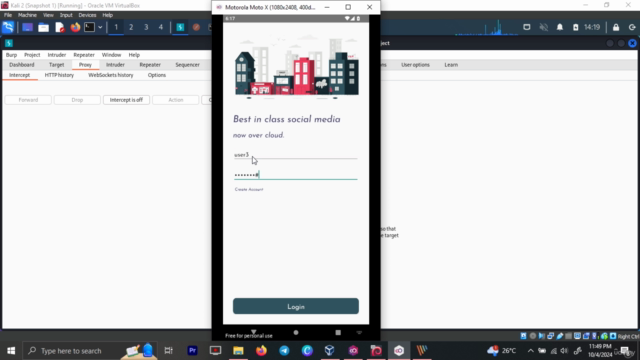Image resolution: width=640 pixels, height=360 pixels.
Task: Tap the Android home navigation button
Action: point(296,333)
